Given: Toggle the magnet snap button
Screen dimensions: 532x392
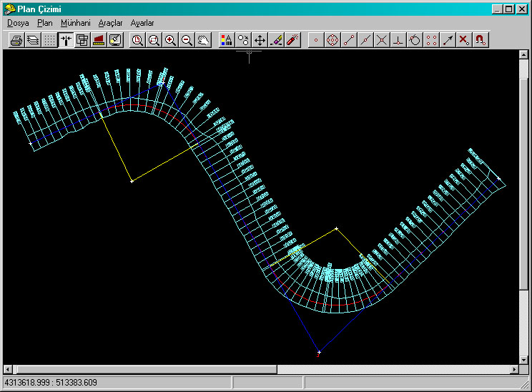Looking at the screenshot, I should pos(481,40).
